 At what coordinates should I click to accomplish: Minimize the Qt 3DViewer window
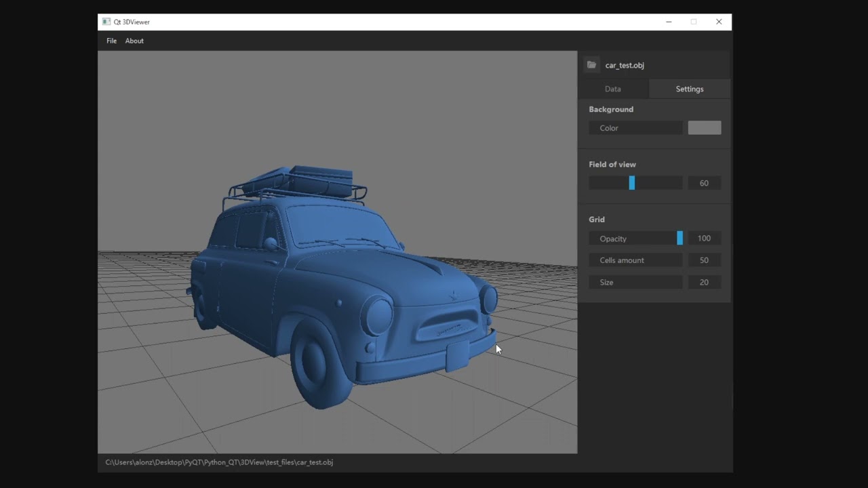coord(669,22)
